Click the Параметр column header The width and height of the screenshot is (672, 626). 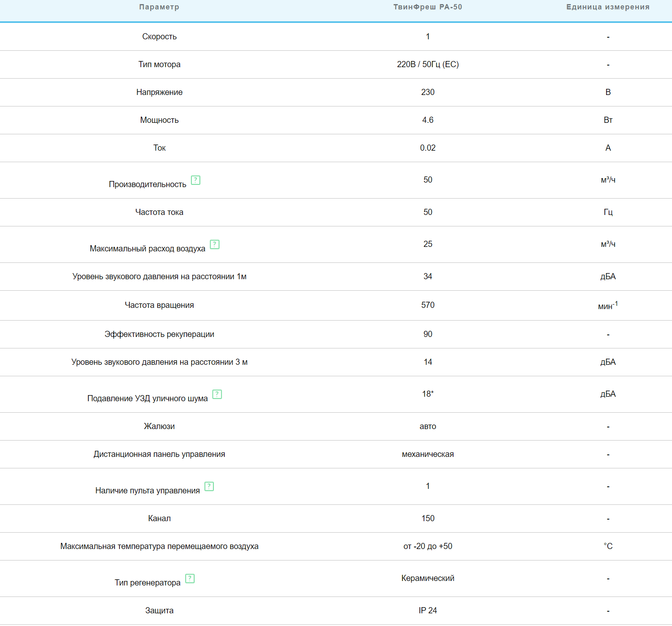coord(159,7)
